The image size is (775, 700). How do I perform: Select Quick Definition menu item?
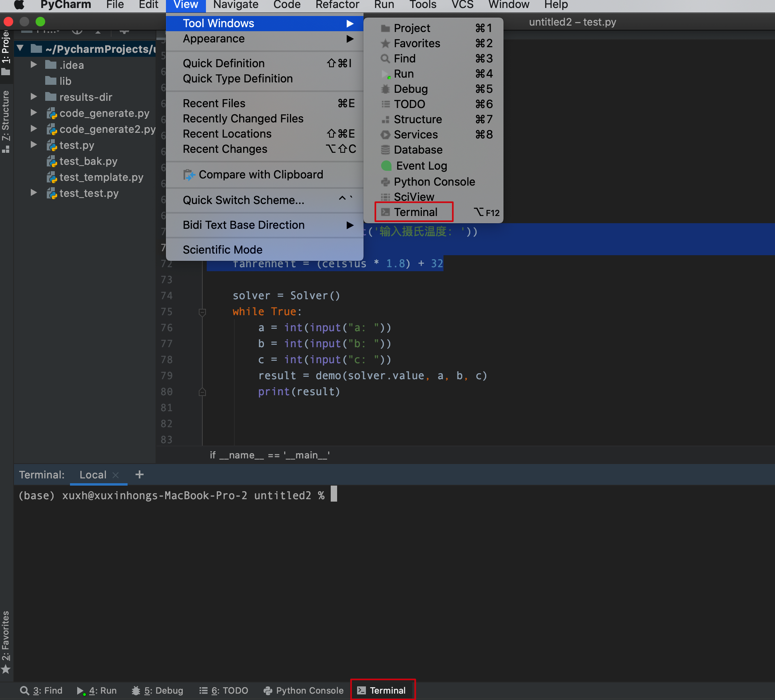[x=265, y=63]
